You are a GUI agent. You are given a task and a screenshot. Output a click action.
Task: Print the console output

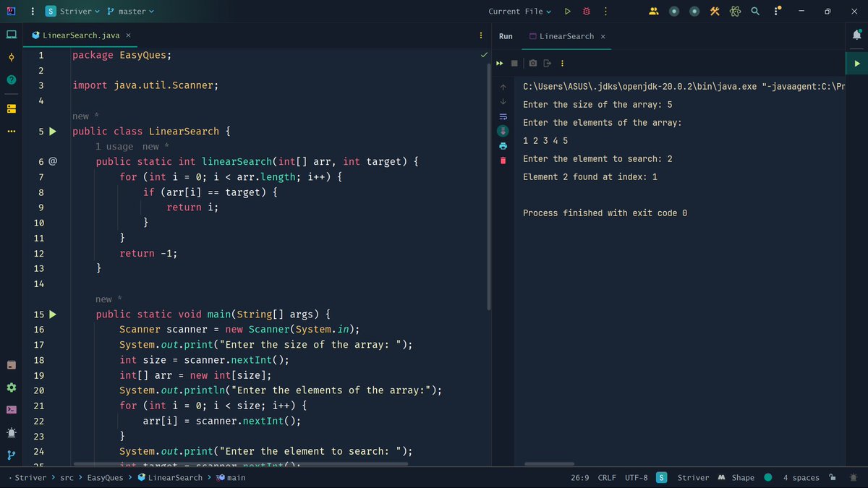(503, 145)
